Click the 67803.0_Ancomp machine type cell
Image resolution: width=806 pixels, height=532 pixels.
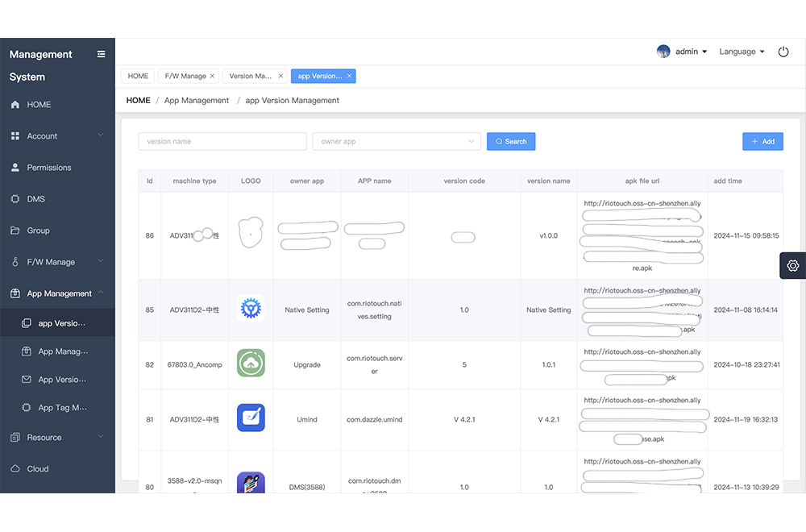point(194,364)
